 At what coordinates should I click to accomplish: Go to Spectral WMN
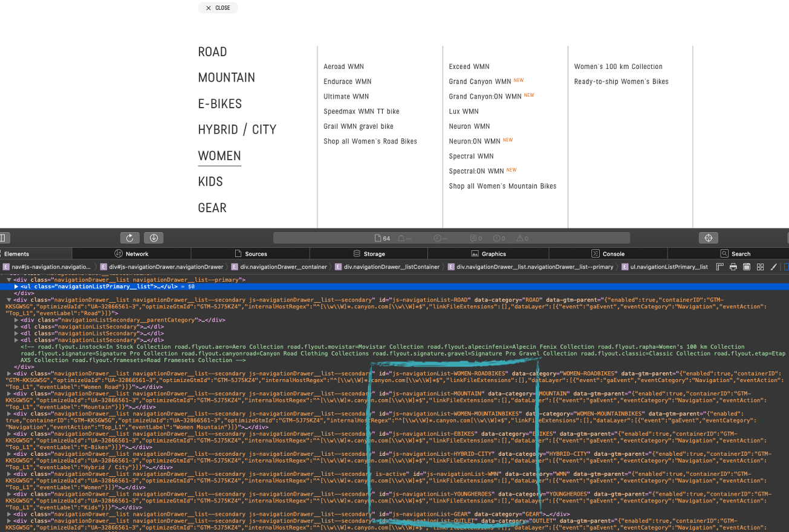(472, 156)
